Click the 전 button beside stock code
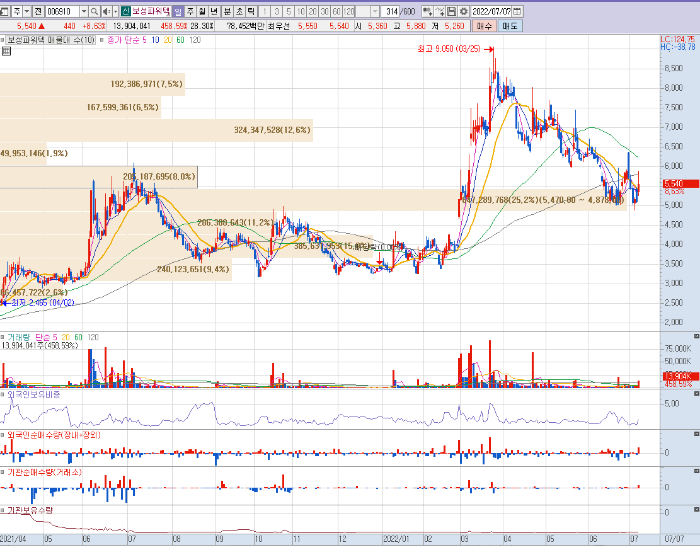Image resolution: width=700 pixels, height=546 pixels. click(x=38, y=11)
